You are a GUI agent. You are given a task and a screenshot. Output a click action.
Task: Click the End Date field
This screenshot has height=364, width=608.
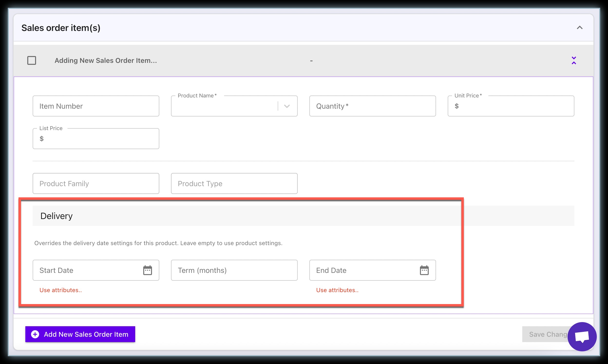(372, 270)
